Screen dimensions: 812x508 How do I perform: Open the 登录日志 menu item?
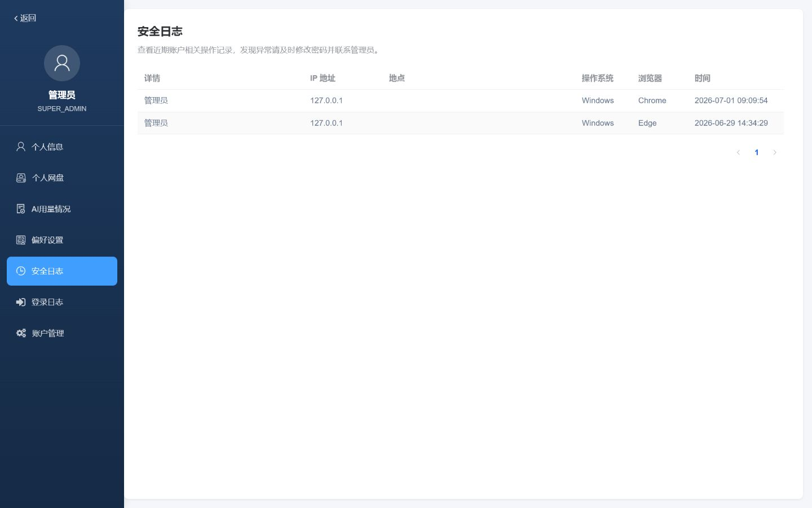click(x=62, y=302)
